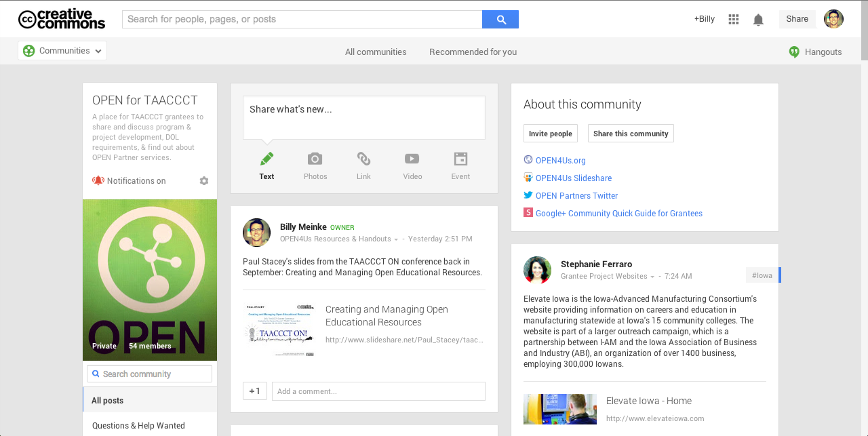Click the 54 members text
868x436 pixels.
click(x=150, y=346)
